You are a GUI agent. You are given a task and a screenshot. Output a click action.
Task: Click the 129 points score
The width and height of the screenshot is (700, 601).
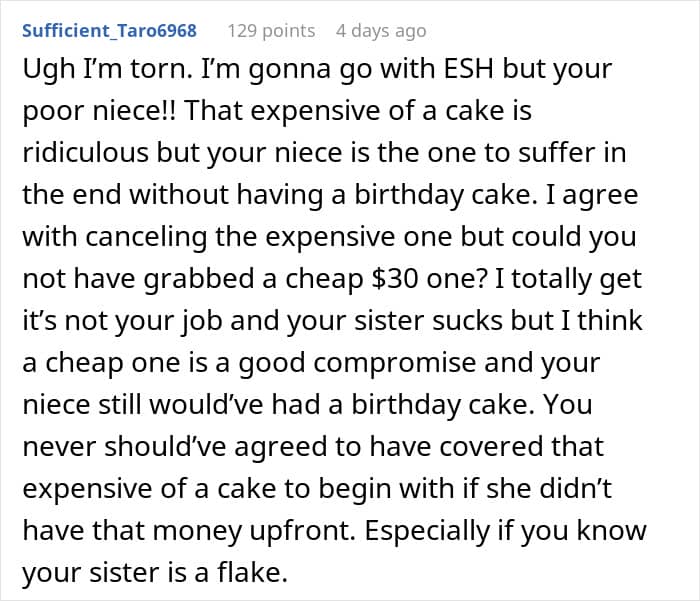271,31
